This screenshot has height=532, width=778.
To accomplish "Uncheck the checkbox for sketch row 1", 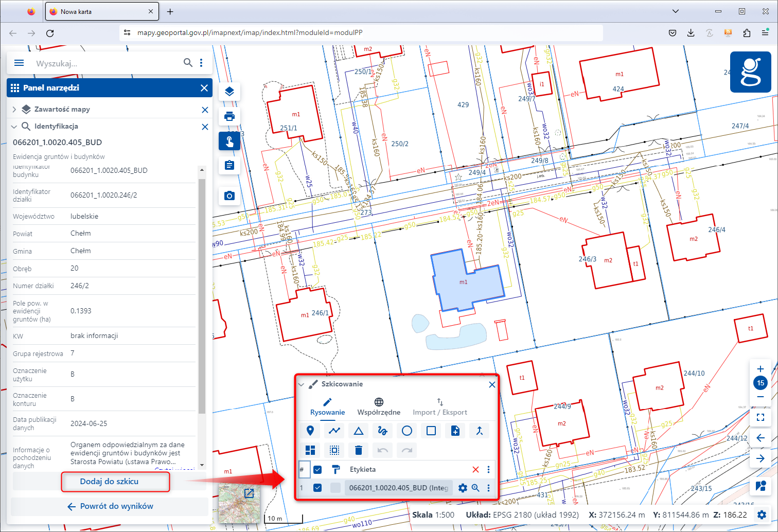I will (x=317, y=488).
